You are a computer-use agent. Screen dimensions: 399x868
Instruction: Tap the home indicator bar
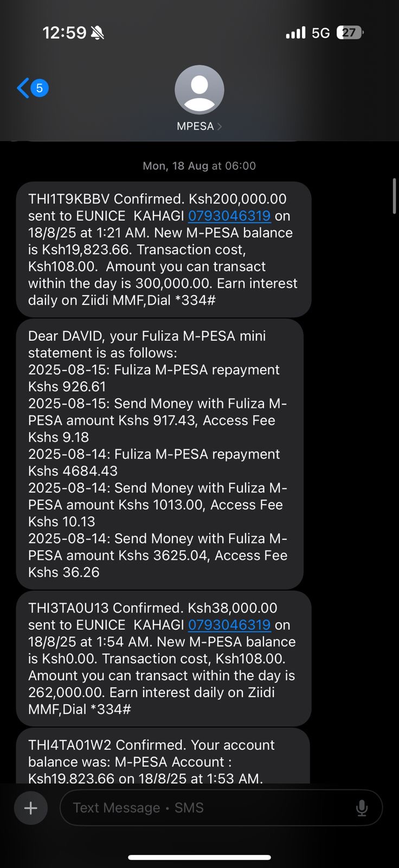point(200,858)
